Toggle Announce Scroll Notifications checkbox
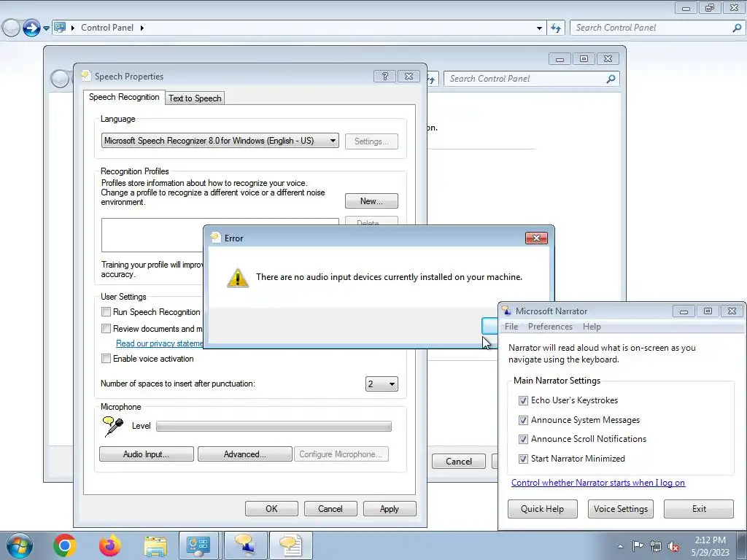 pyautogui.click(x=523, y=439)
